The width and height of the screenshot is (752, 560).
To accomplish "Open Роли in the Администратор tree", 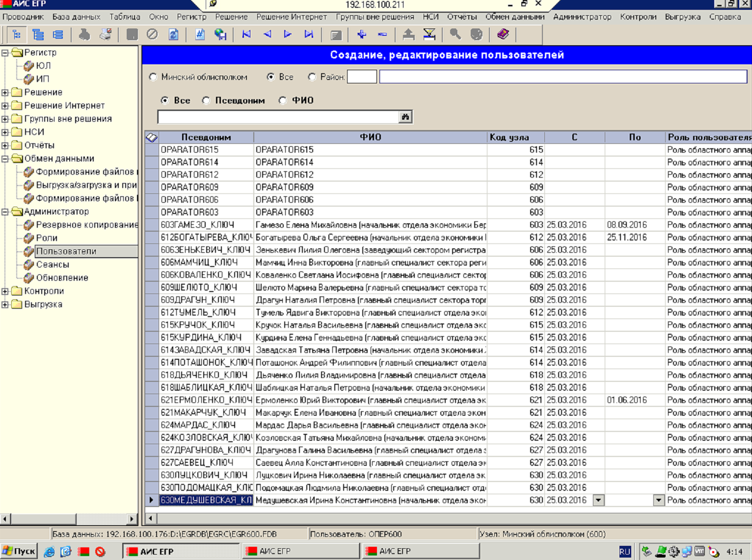I will [x=47, y=238].
